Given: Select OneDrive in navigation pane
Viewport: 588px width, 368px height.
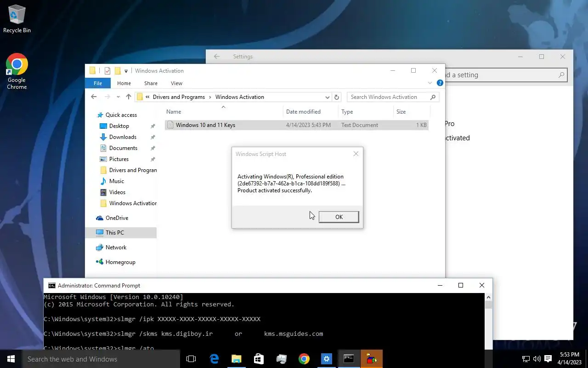Looking at the screenshot, I should [117, 218].
